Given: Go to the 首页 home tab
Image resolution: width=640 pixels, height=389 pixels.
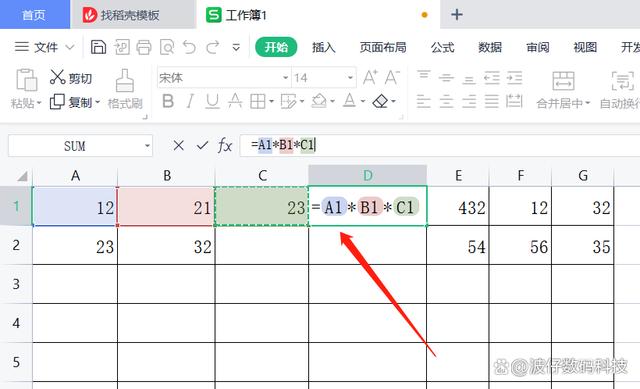Looking at the screenshot, I should click(34, 15).
